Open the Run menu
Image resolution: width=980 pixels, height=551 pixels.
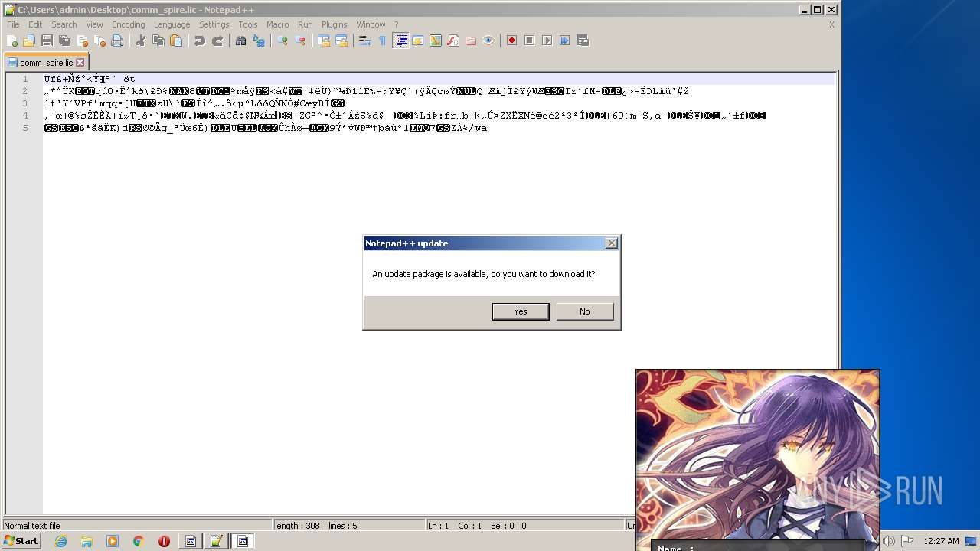305,24
